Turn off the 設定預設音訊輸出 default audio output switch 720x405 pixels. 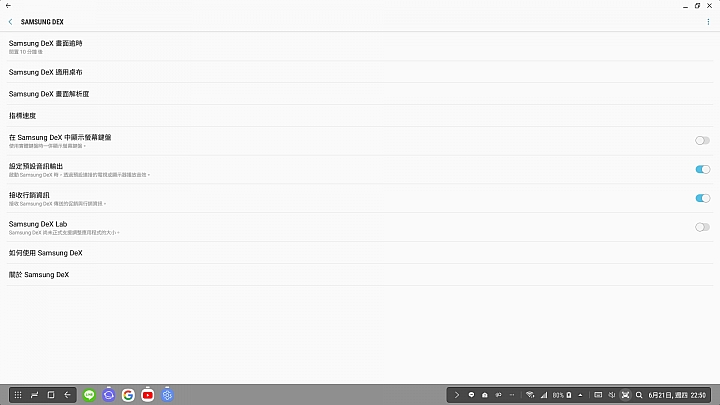pyautogui.click(x=702, y=169)
